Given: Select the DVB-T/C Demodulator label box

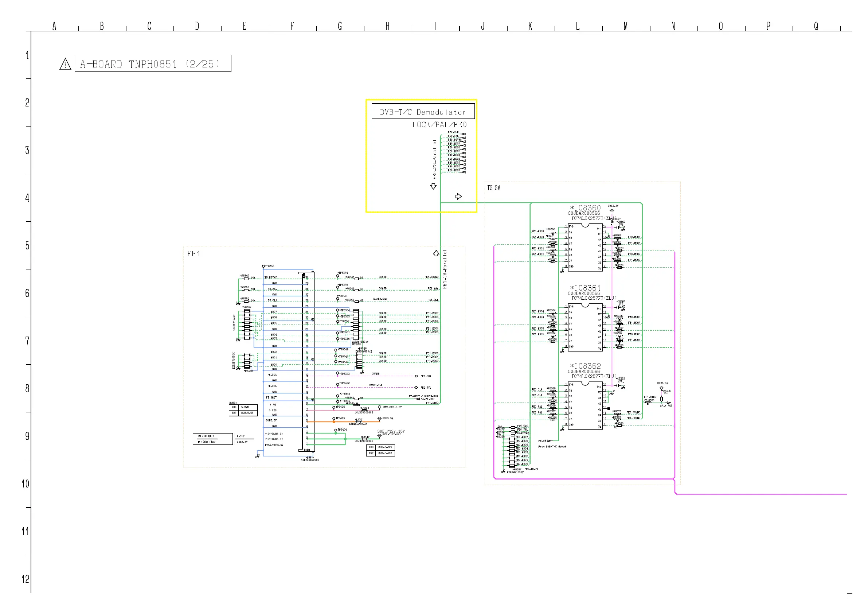Looking at the screenshot, I should coord(423,112).
